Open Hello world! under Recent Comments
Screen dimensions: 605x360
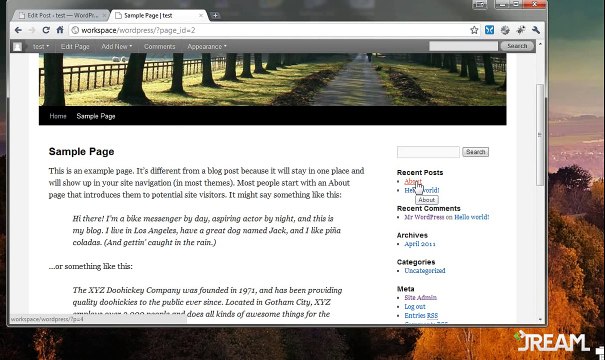471,217
